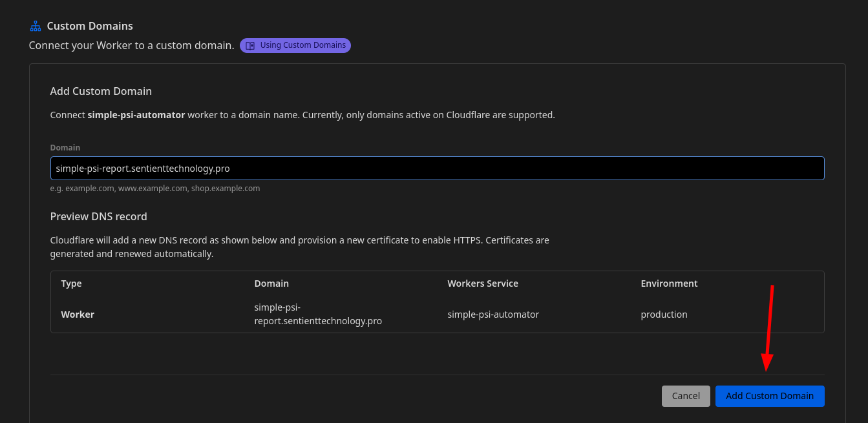Click the example domains helper text
868x423 pixels.
coord(155,188)
